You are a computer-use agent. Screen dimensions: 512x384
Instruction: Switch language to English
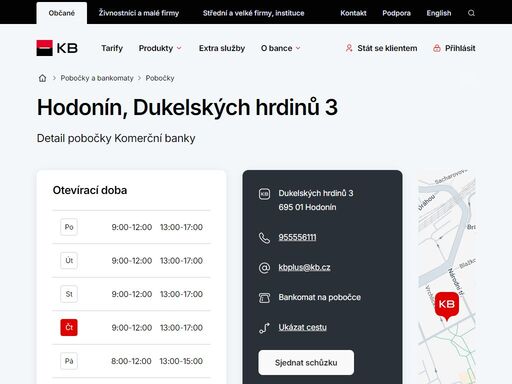tap(439, 13)
